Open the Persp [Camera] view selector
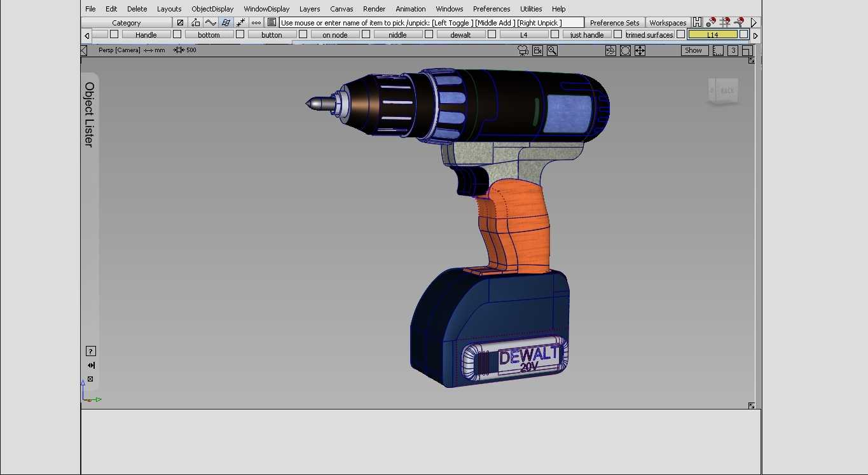 (x=120, y=50)
